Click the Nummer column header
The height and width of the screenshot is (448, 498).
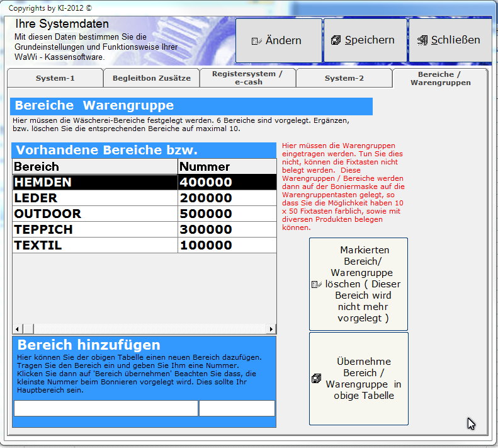[x=227, y=166]
